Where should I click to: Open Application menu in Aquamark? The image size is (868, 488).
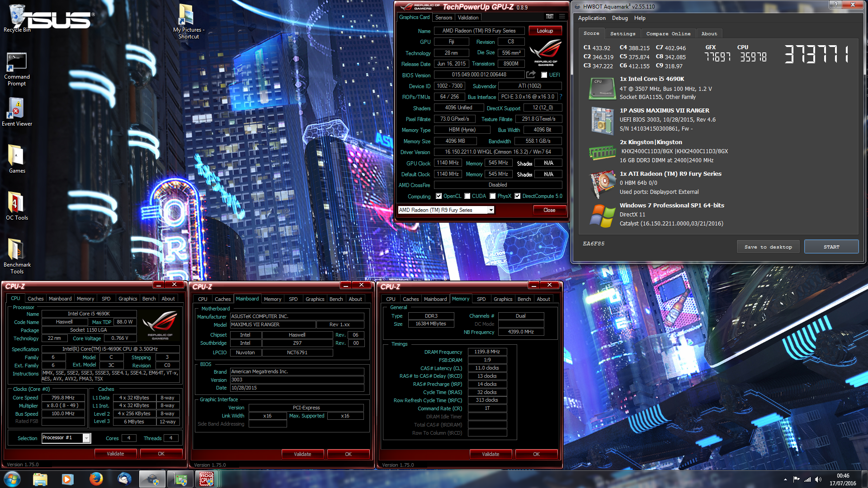click(x=592, y=18)
